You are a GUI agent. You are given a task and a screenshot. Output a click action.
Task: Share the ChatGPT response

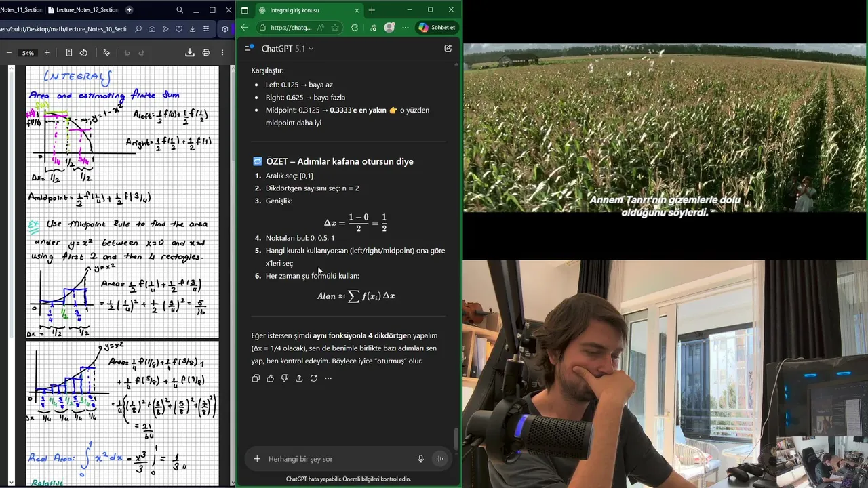pos(299,378)
